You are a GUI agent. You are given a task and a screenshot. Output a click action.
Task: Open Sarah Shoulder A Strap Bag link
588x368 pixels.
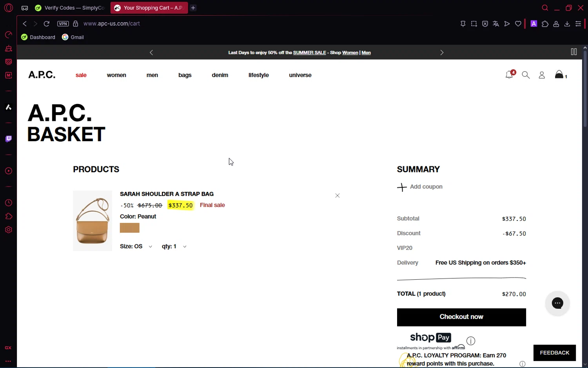(167, 194)
